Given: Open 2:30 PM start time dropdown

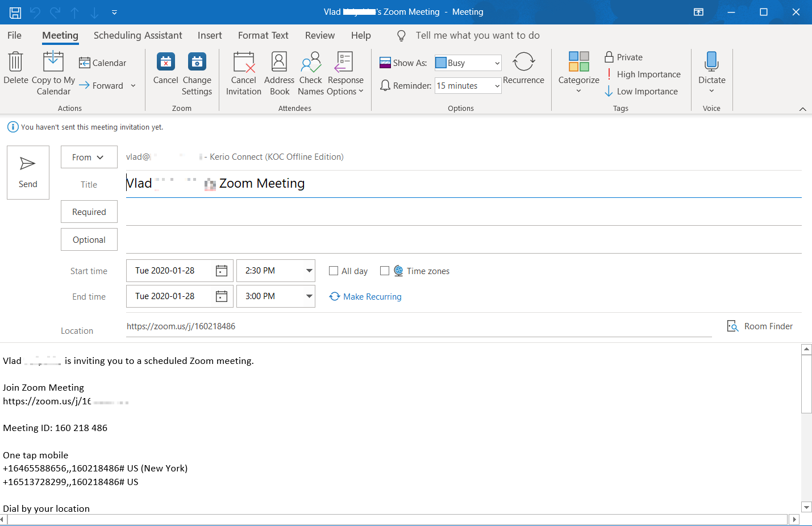Looking at the screenshot, I should coord(309,271).
